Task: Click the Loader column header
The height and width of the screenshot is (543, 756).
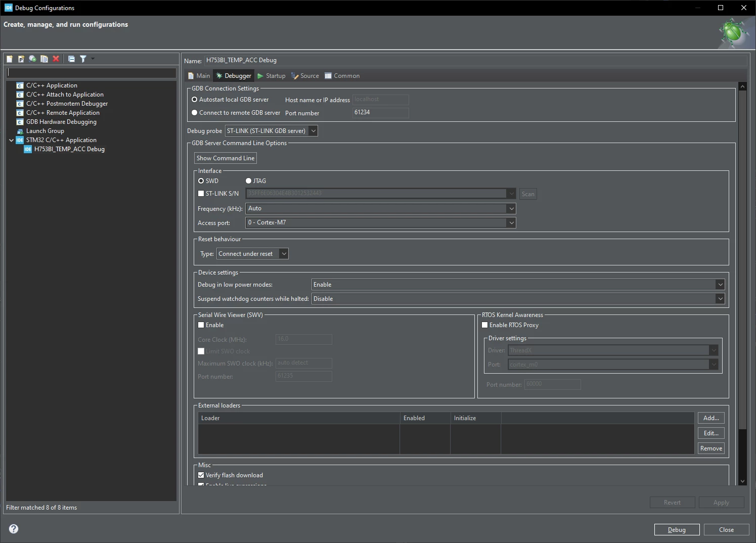Action: tap(299, 418)
